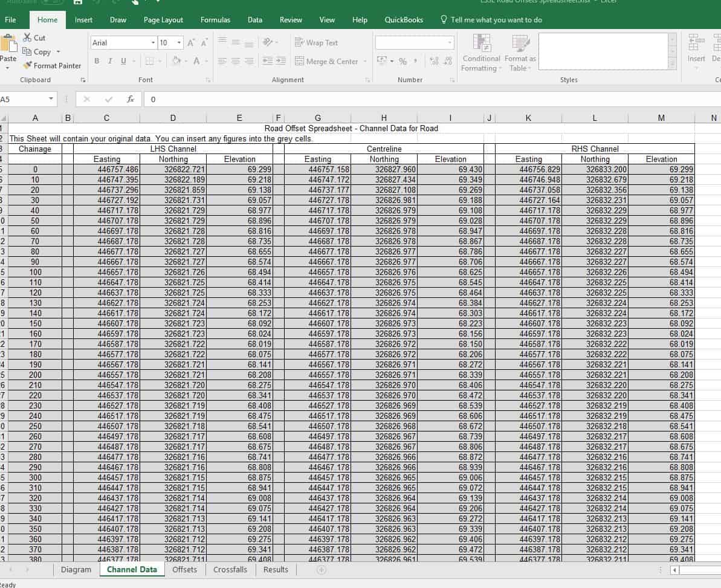Toggle Wrap Text option
This screenshot has height=588, width=721.
[x=316, y=43]
